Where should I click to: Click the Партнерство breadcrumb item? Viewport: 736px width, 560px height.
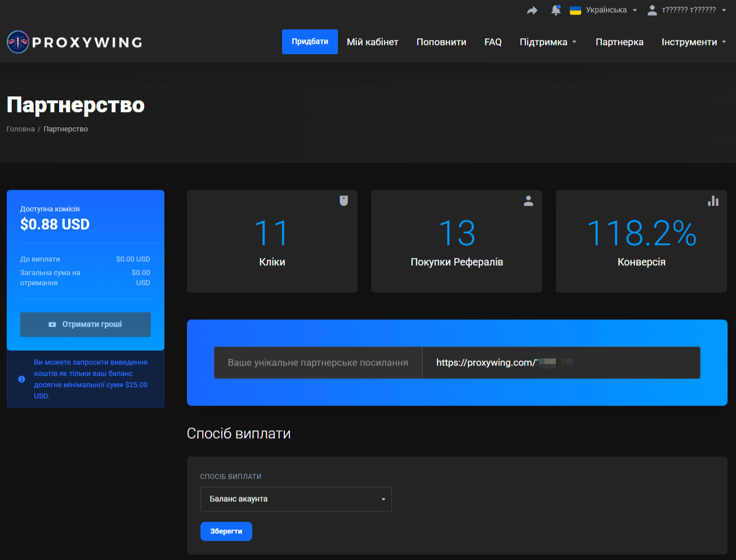(66, 129)
